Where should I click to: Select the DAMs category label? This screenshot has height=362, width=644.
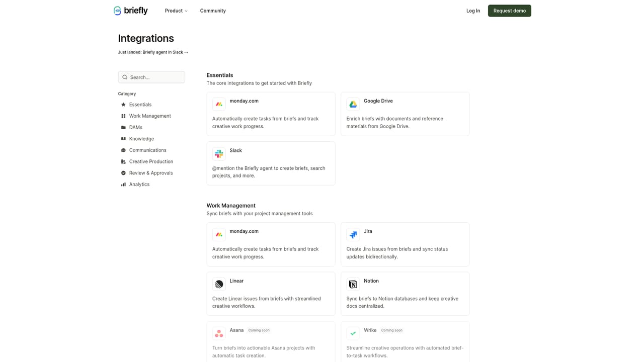click(136, 127)
